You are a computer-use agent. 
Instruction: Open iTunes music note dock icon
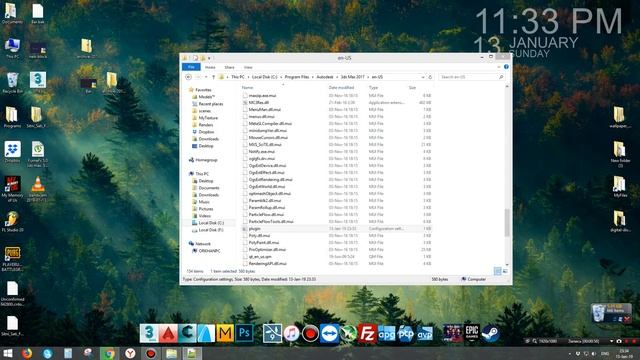[291, 333]
